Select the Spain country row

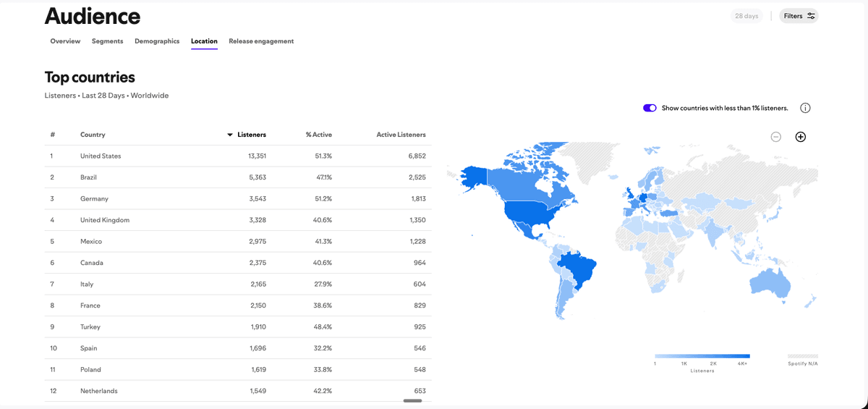(x=238, y=348)
